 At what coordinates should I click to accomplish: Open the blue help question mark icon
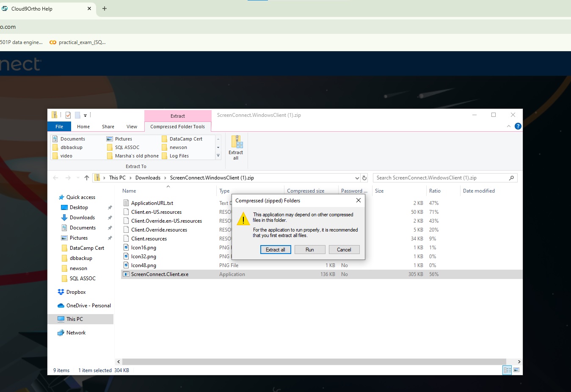518,126
